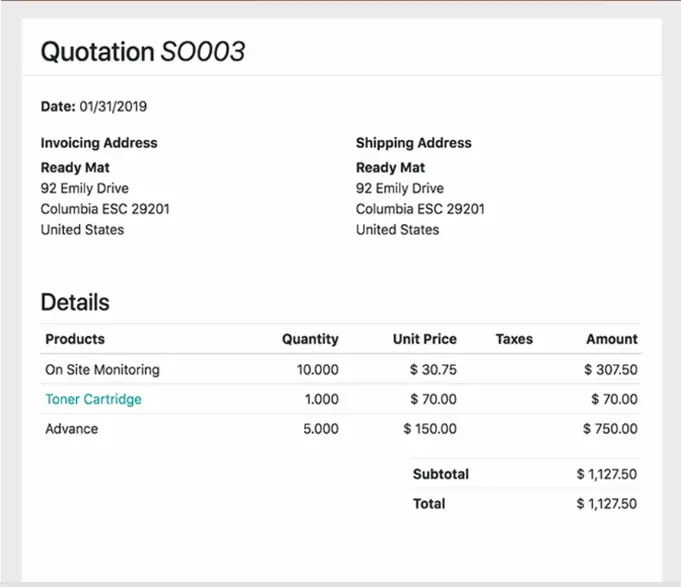The height and width of the screenshot is (587, 681).
Task: Click the Total label
Action: (429, 504)
